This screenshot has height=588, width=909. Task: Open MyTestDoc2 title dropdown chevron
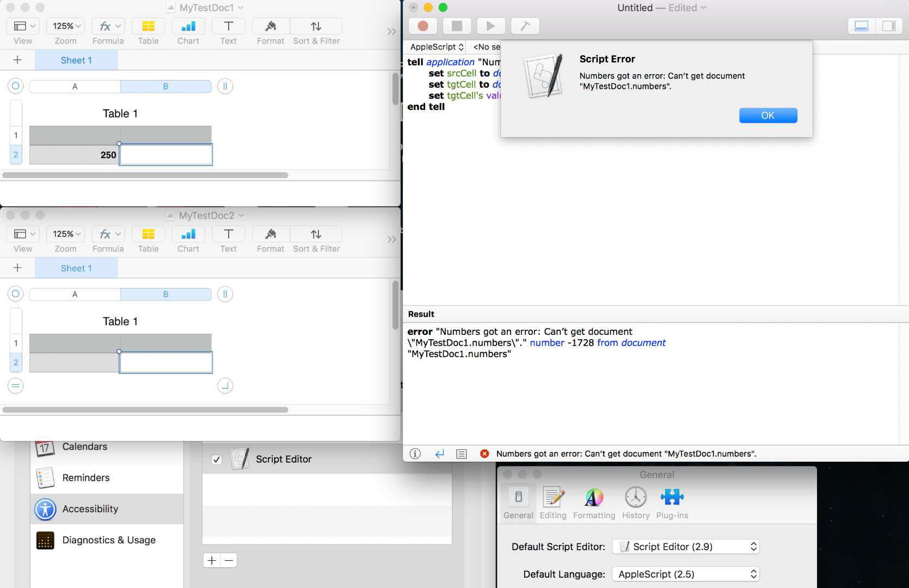[241, 216]
